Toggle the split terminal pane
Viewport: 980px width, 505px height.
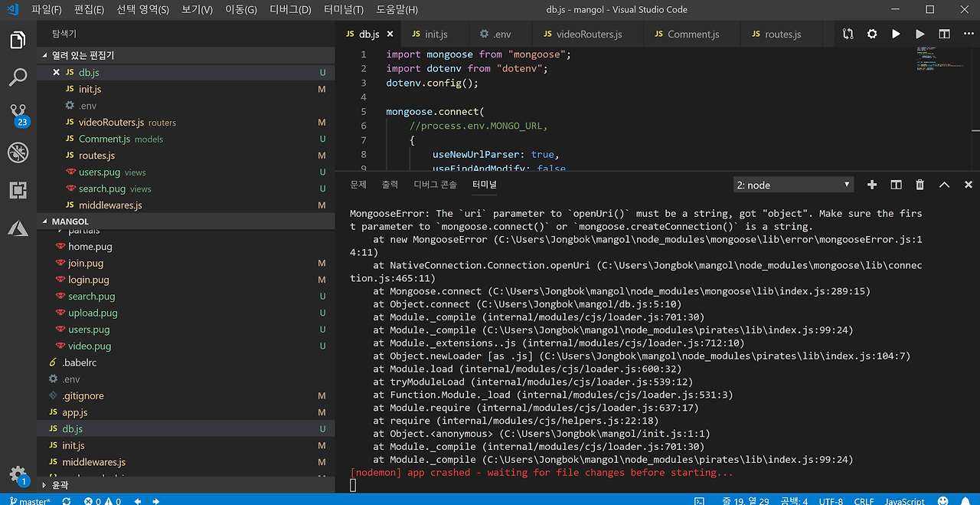coord(896,185)
